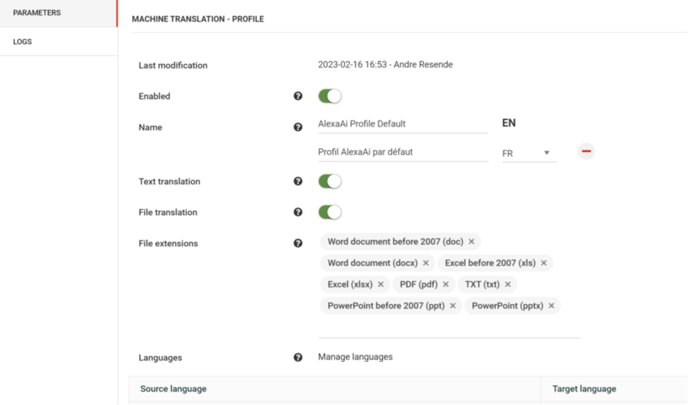Open help icon beside Name field
Viewport: 688px width, 405px height.
pos(298,127)
